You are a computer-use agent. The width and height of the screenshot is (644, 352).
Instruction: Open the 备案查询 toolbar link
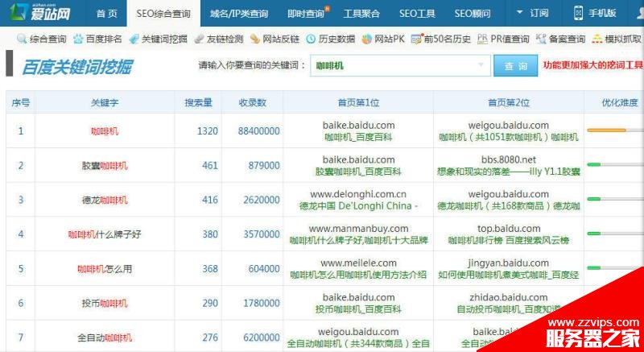[567, 39]
